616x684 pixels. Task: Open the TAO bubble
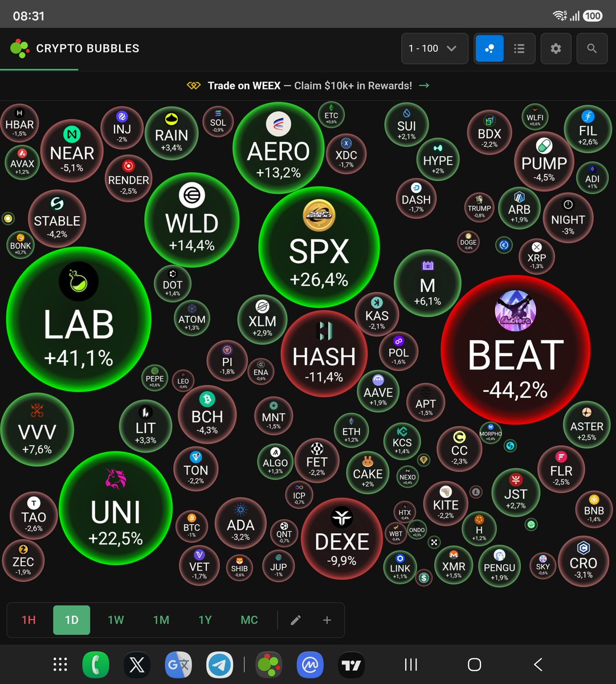pyautogui.click(x=34, y=515)
